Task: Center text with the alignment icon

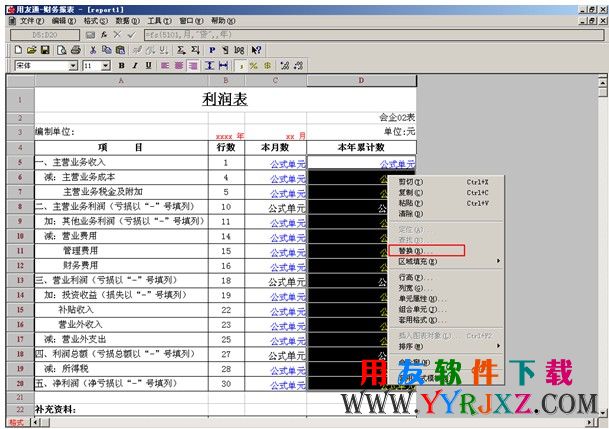Action: [x=179, y=66]
